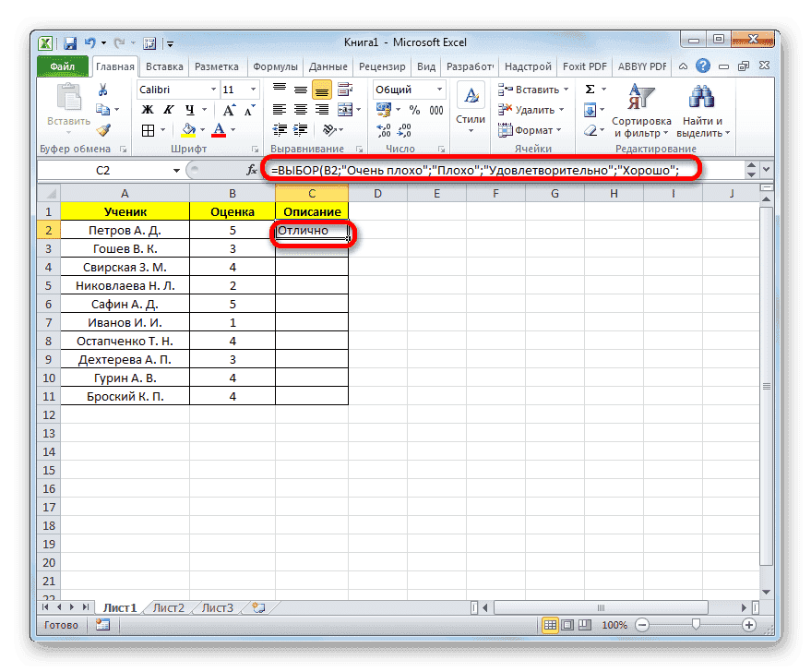
Task: Click the AutoSum (Σ) icon
Action: pos(589,89)
